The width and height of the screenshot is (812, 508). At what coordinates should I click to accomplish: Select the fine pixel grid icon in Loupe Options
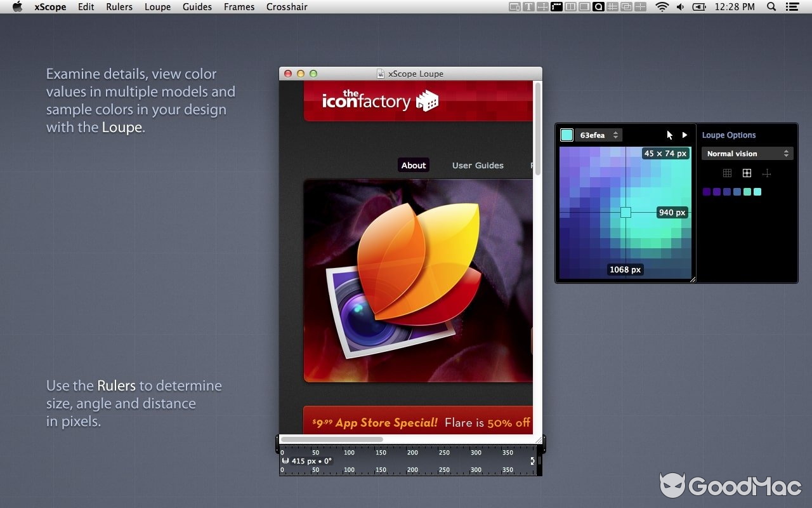click(x=726, y=173)
